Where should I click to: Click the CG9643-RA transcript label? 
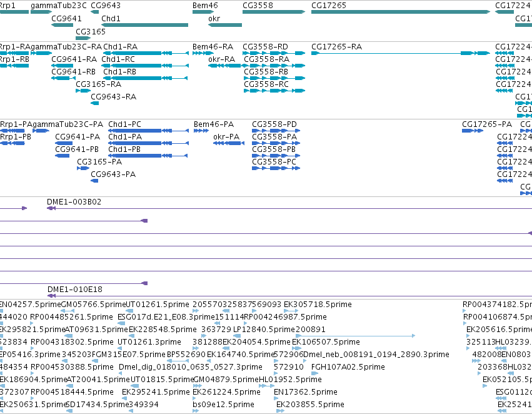pos(113,97)
